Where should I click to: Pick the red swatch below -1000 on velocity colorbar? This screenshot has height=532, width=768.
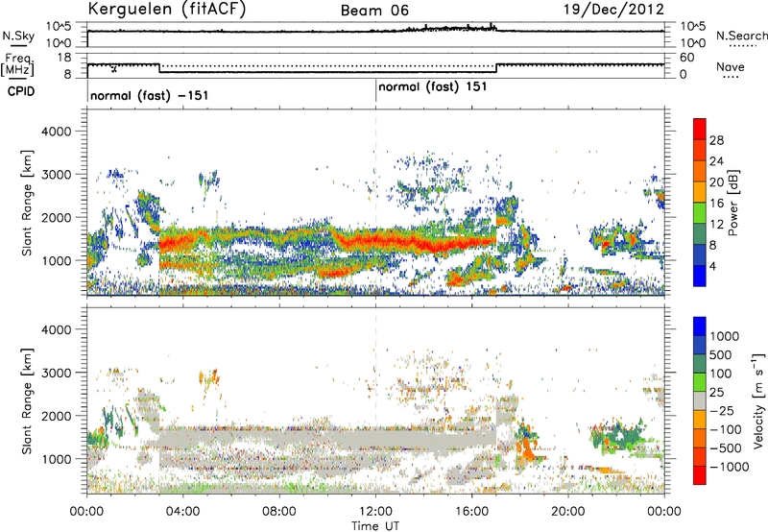[x=700, y=475]
